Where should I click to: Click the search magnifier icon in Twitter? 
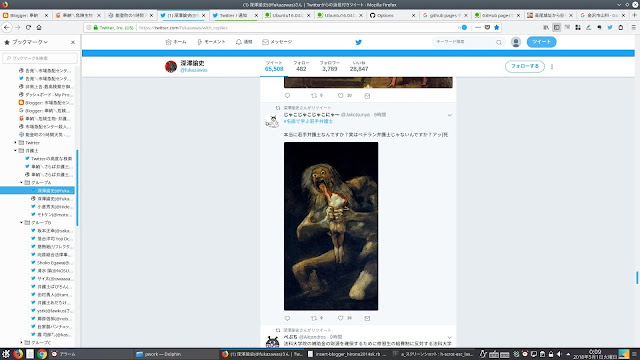(x=499, y=42)
